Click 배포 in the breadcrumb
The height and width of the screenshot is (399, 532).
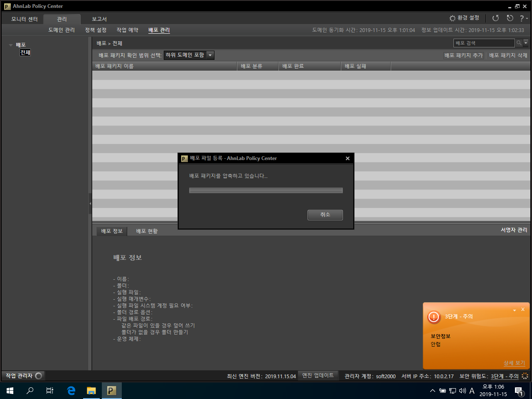tap(101, 43)
